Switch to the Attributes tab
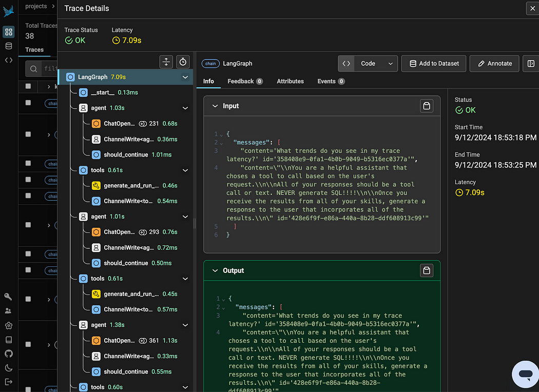Screen dimensions: 539x392 coord(290,82)
